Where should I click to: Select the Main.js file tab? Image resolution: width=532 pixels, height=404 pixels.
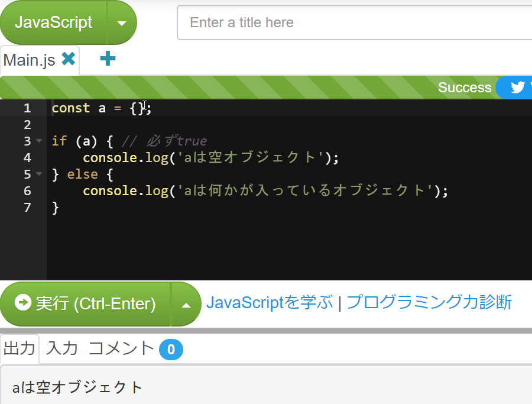click(x=30, y=60)
